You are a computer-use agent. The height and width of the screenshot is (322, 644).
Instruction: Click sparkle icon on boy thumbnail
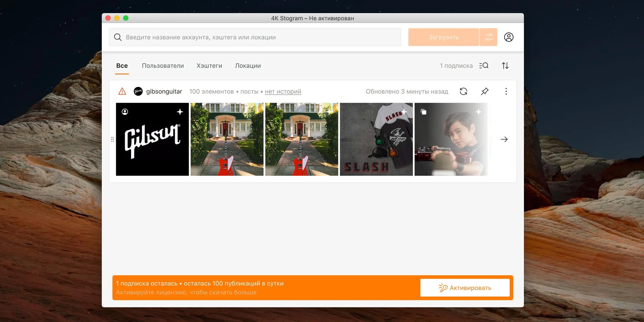tap(479, 112)
